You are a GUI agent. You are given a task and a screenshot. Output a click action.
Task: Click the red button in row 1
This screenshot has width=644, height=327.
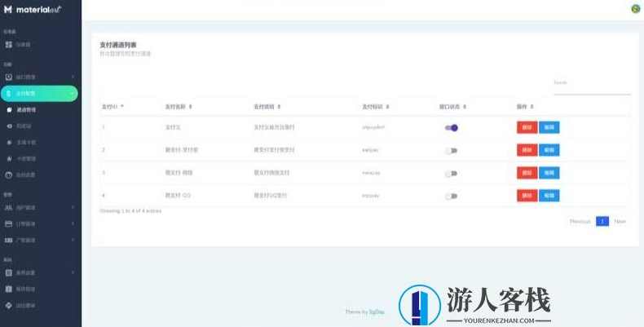[x=527, y=127]
